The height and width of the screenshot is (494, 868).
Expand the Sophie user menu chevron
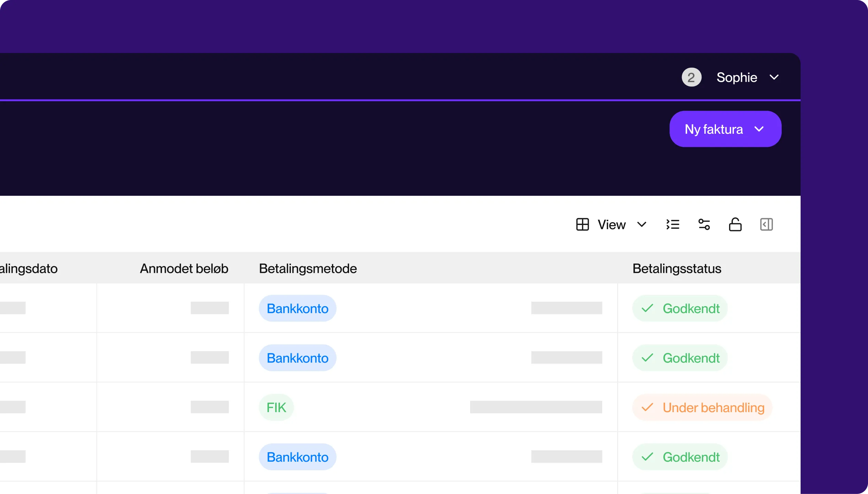coord(774,77)
